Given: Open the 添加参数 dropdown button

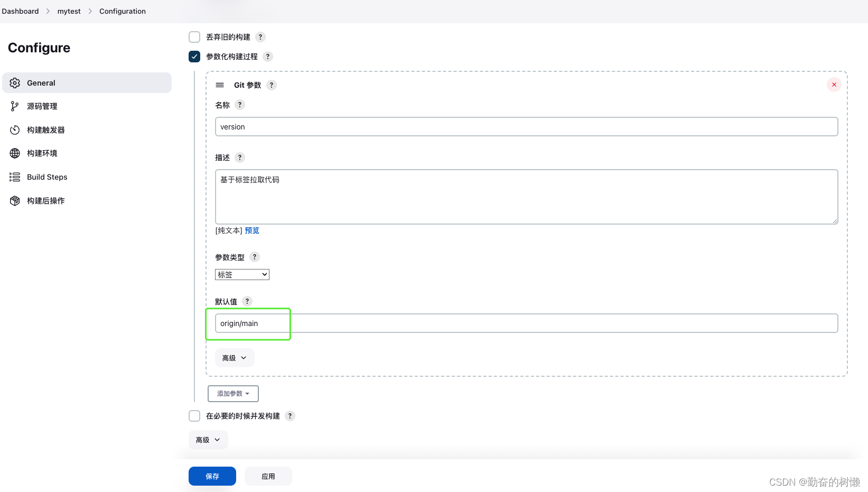Looking at the screenshot, I should [233, 394].
